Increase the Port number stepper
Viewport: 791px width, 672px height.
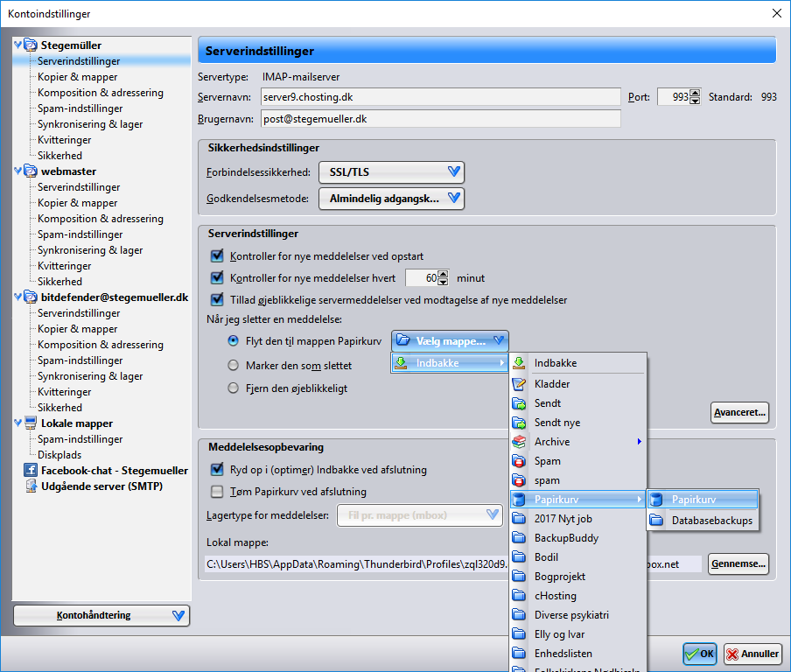coord(695,93)
